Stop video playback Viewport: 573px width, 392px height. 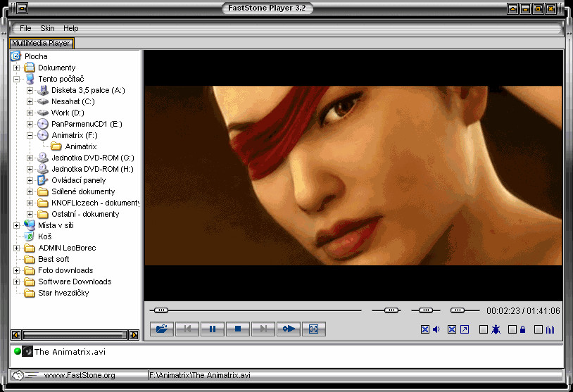point(238,329)
